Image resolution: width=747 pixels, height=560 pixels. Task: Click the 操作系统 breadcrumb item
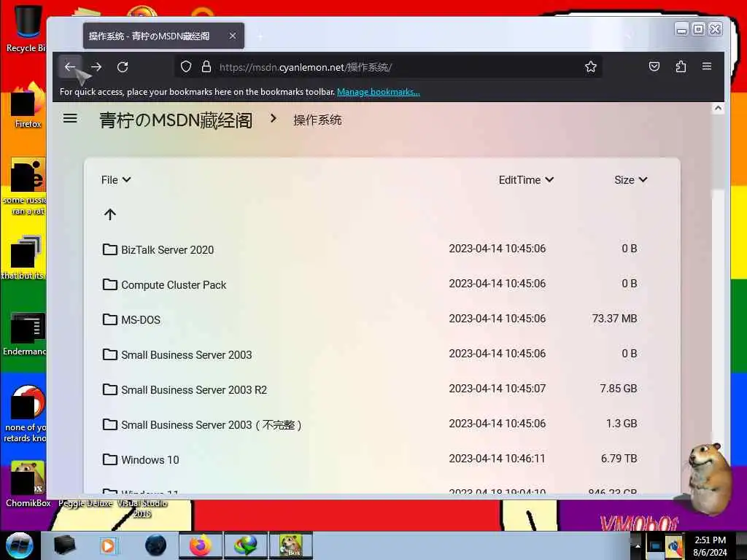click(317, 120)
